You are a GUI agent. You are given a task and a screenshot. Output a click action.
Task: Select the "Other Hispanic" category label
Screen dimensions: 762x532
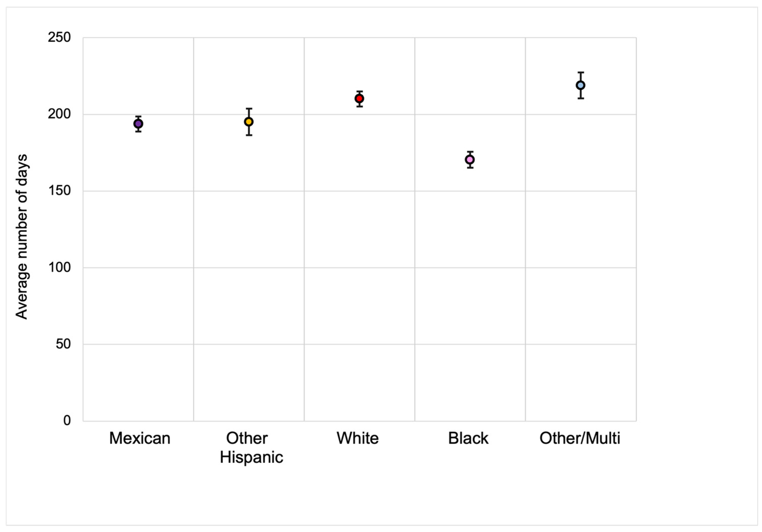[251, 447]
